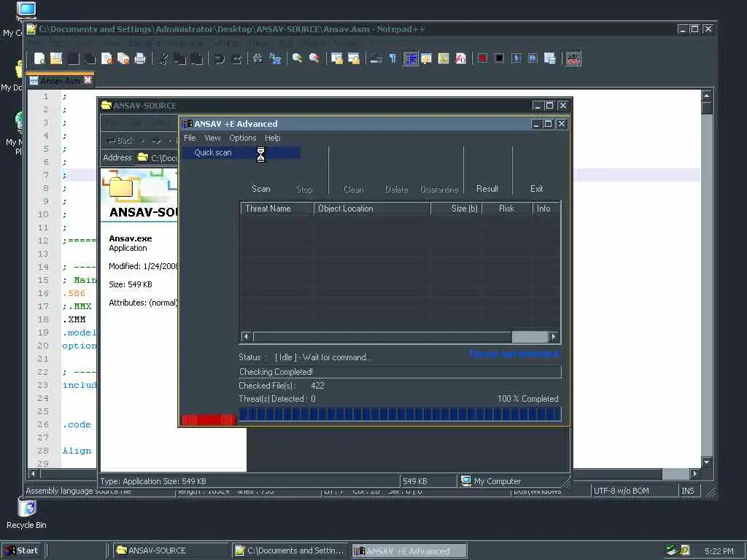The height and width of the screenshot is (560, 747).
Task: Zoom out with the red magnifier icon
Action: 314,58
